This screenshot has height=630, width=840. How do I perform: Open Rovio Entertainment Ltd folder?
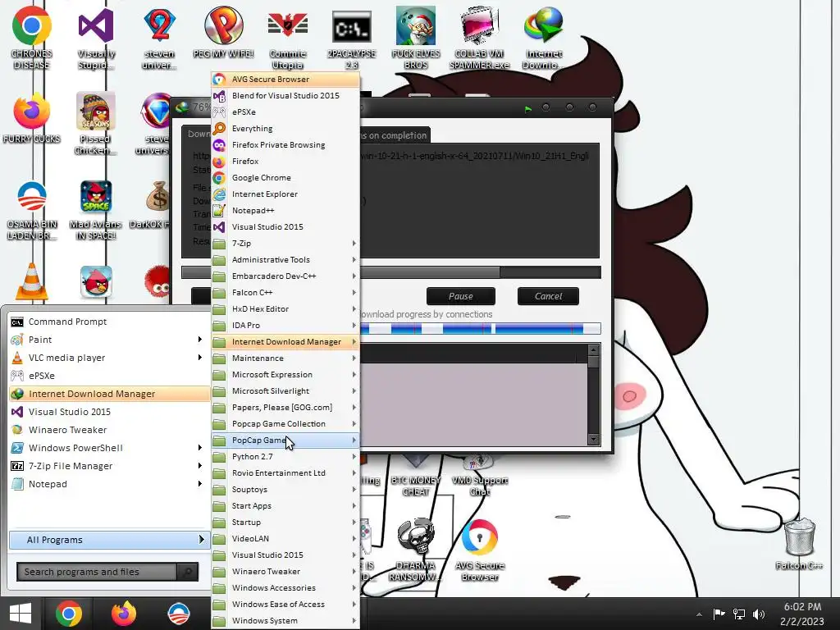285,473
